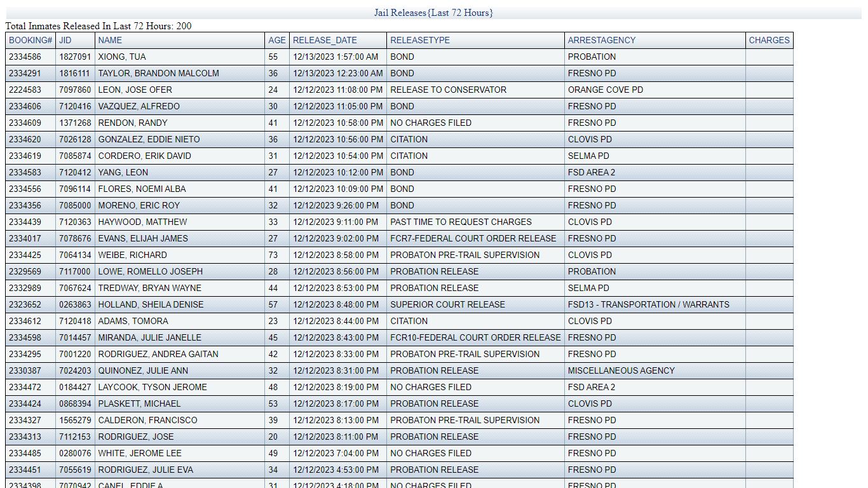Click name WEIBE, RICHARD

(x=132, y=255)
